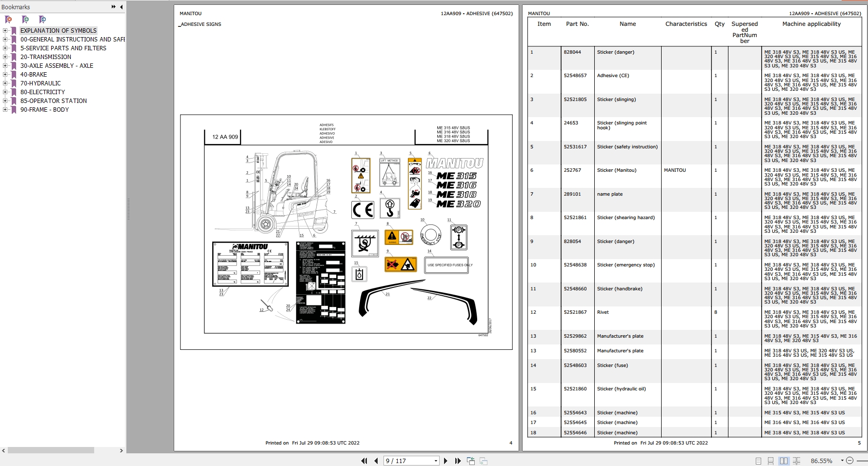This screenshot has width=868, height=466.
Task: Click the bookmark icon beside 40-BRAKE
Action: (x=14, y=75)
